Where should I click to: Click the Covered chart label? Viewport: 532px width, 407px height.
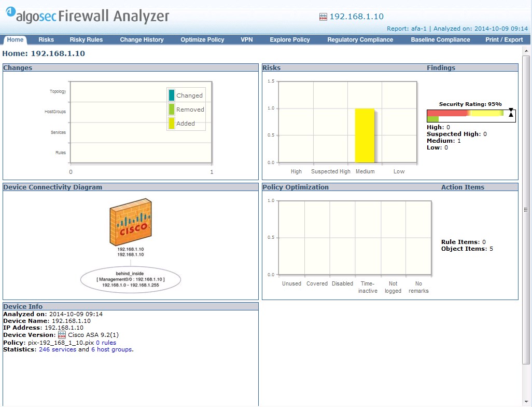[317, 283]
